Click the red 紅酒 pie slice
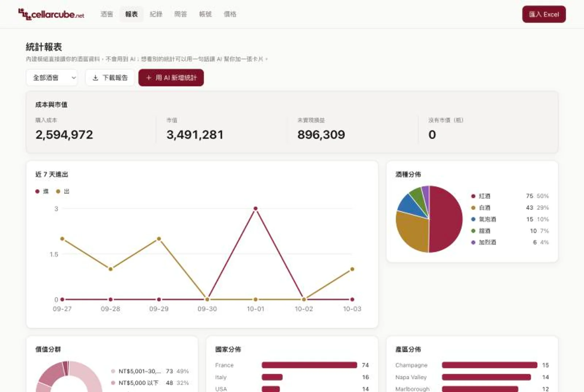The width and height of the screenshot is (584, 392). (446, 219)
